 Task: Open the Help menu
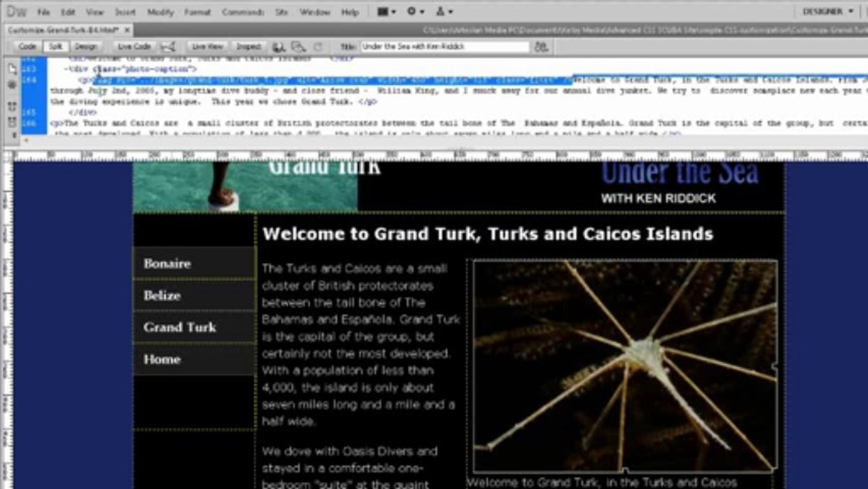350,12
